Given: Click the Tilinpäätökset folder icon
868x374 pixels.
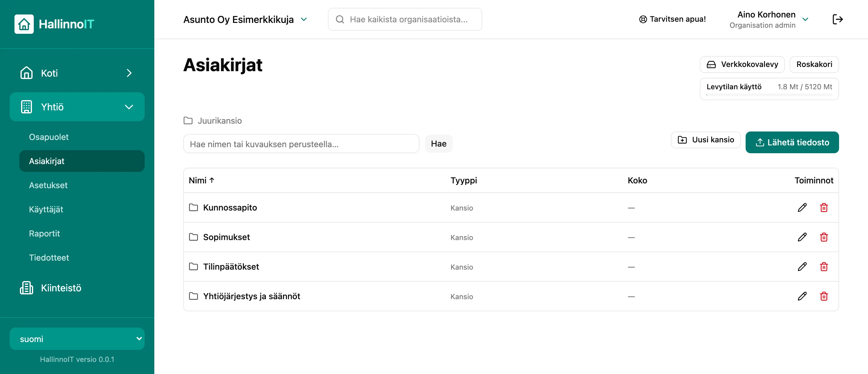Looking at the screenshot, I should [x=193, y=266].
